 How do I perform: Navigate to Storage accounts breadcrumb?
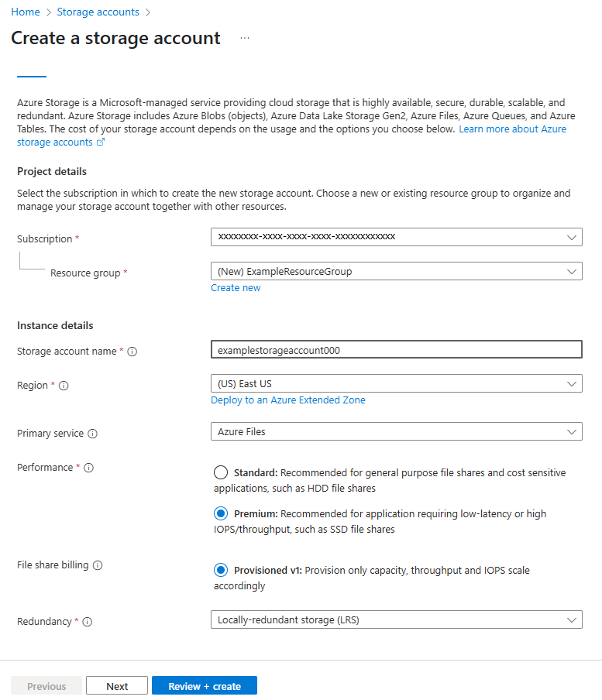98,12
